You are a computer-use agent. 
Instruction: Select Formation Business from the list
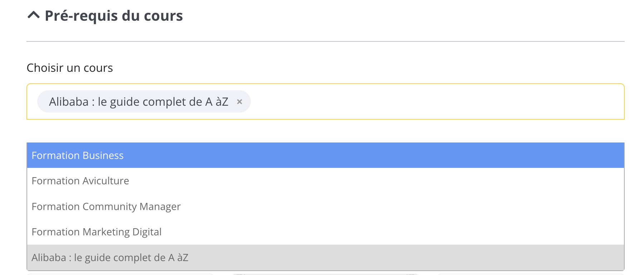coord(78,155)
